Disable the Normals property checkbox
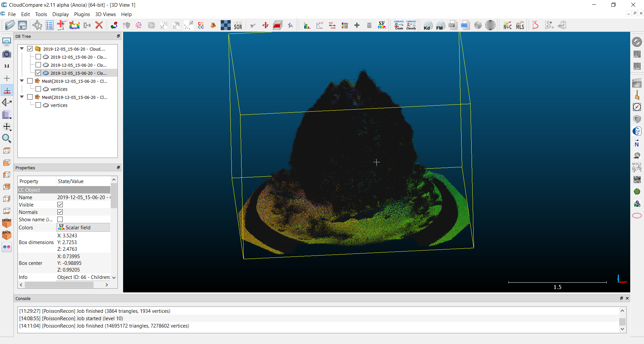The width and height of the screenshot is (644, 344). tap(60, 212)
